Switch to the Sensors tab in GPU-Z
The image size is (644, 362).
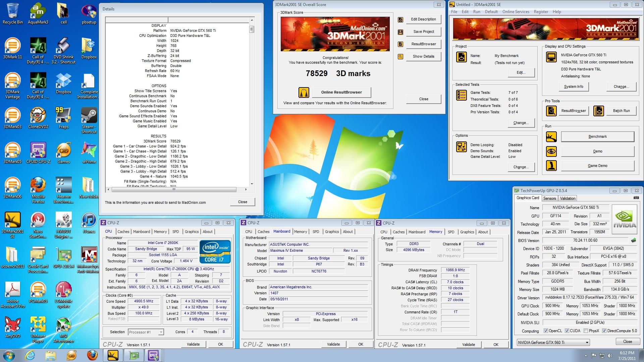click(549, 198)
